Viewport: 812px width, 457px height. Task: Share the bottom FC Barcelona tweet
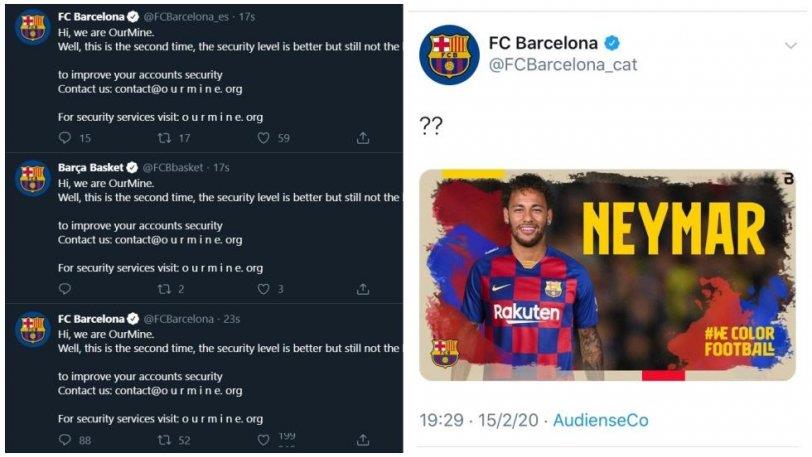pos(362,440)
